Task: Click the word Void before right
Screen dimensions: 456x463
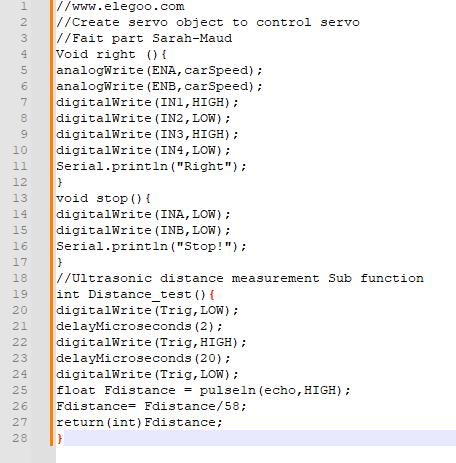Action: click(x=72, y=54)
